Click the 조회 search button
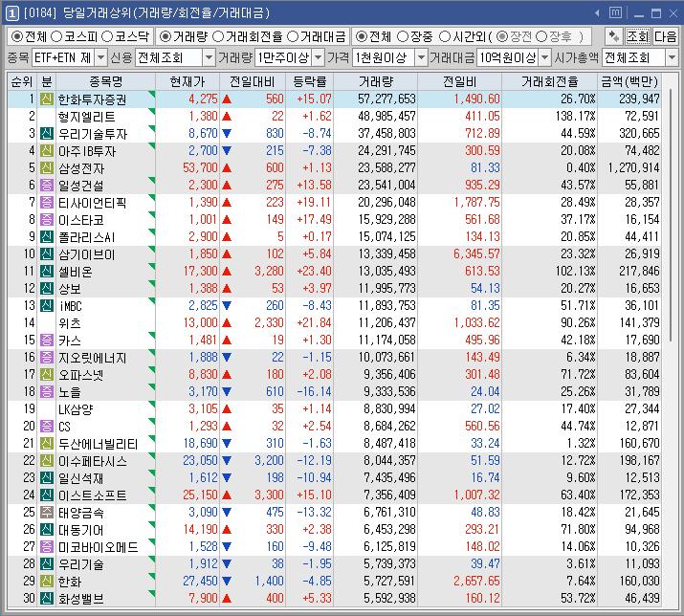Viewport: 684px width, 616px height. pos(638,36)
